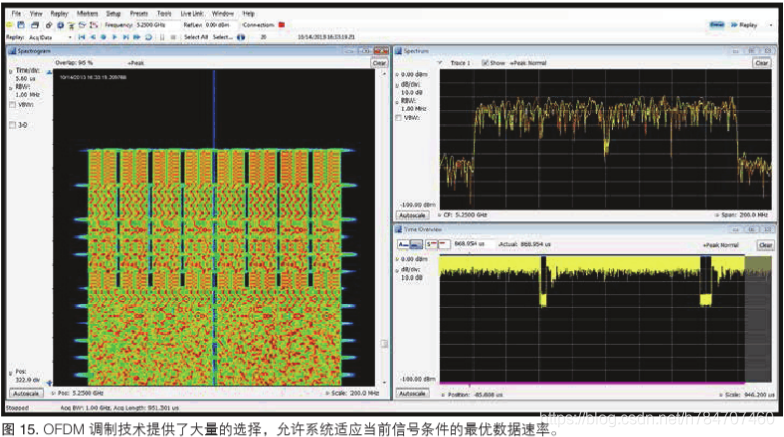Jump to first acquisition in Replay toolbar
Image resolution: width=784 pixels, height=437 pixels.
[82, 37]
